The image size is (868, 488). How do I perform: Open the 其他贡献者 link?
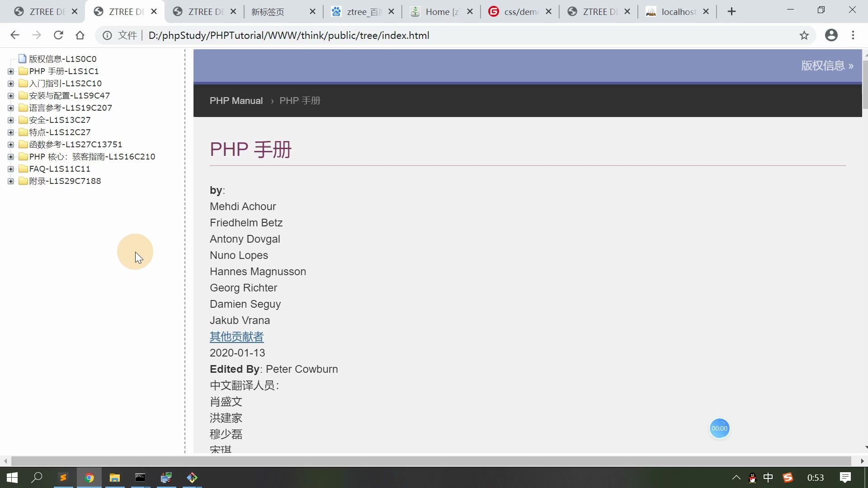click(236, 337)
